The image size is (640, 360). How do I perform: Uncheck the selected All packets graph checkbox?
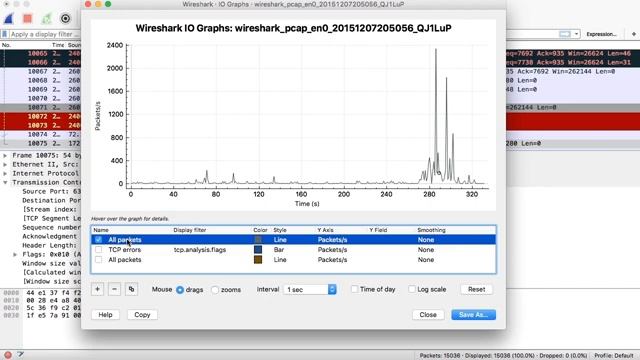[x=98, y=240]
